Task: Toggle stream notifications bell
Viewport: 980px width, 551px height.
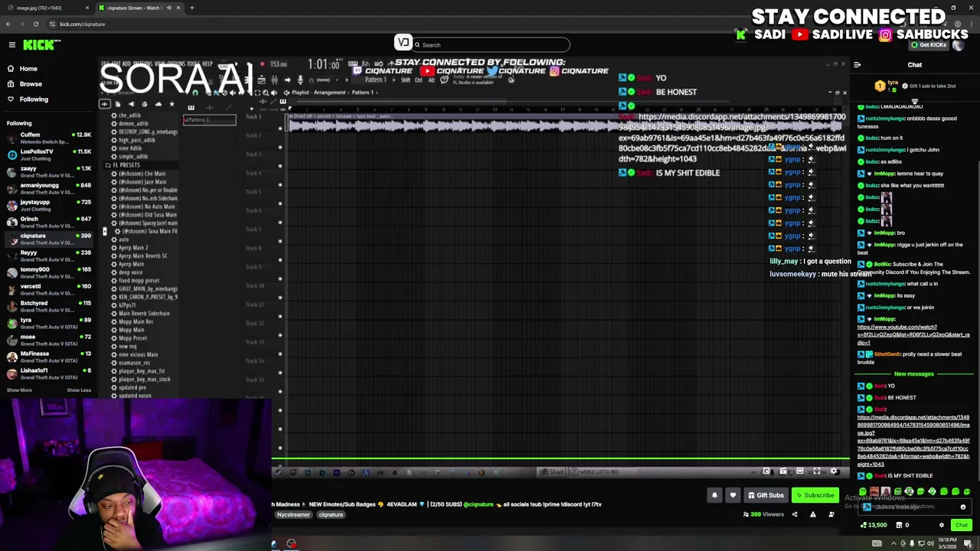Action: (x=714, y=495)
